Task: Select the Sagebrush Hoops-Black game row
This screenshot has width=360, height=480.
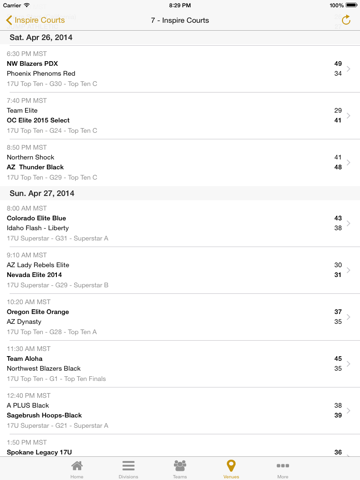Action: pyautogui.click(x=180, y=411)
